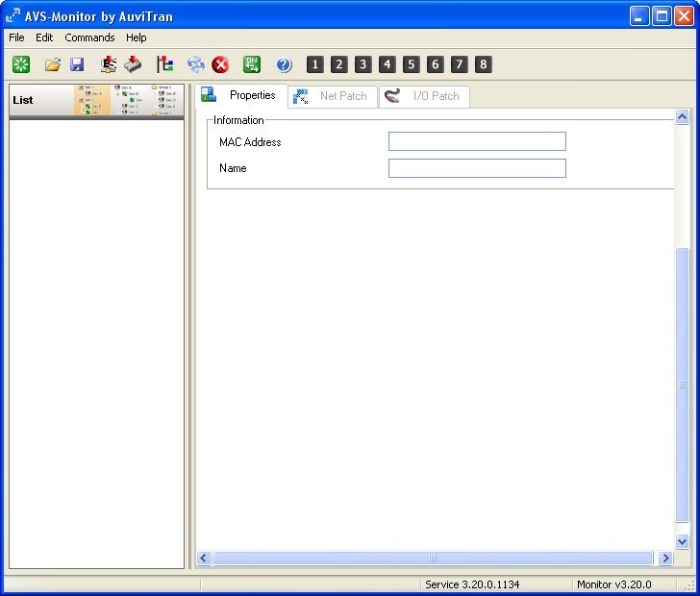
Task: Click the AVS-Monitor title bar app icon
Action: click(12, 16)
